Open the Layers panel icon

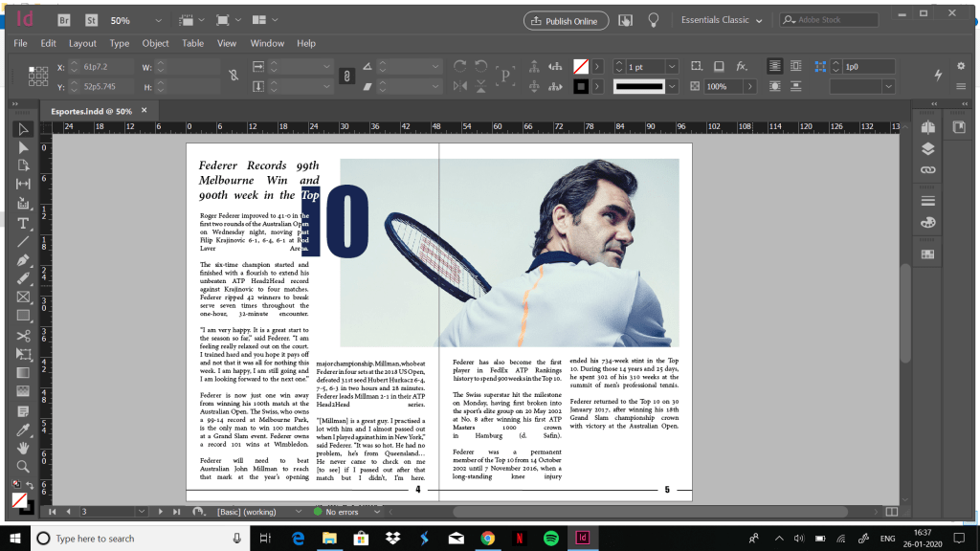[x=926, y=149]
